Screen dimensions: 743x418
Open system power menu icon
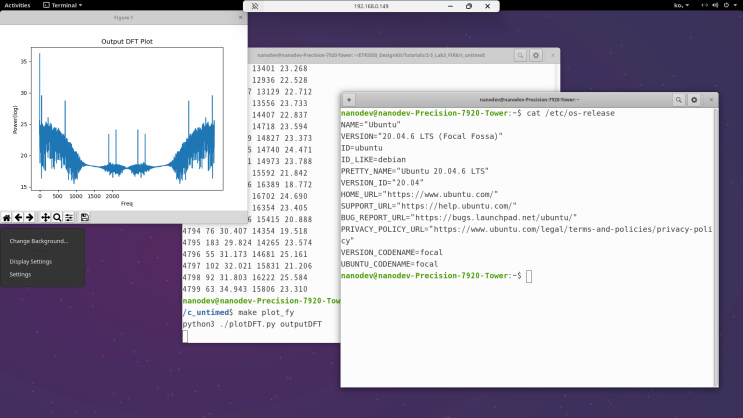pyautogui.click(x=728, y=5)
